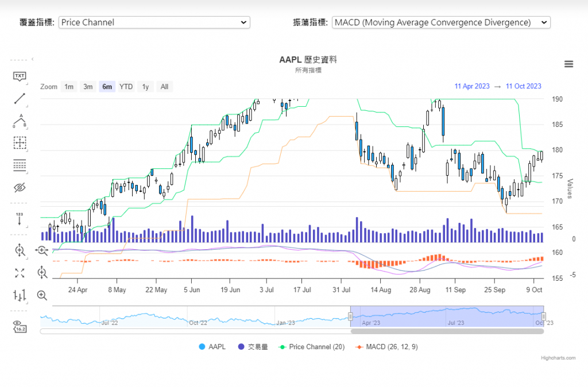The height and width of the screenshot is (387, 588).
Task: Toggle hide all annotations eye icon
Action: (x=20, y=188)
